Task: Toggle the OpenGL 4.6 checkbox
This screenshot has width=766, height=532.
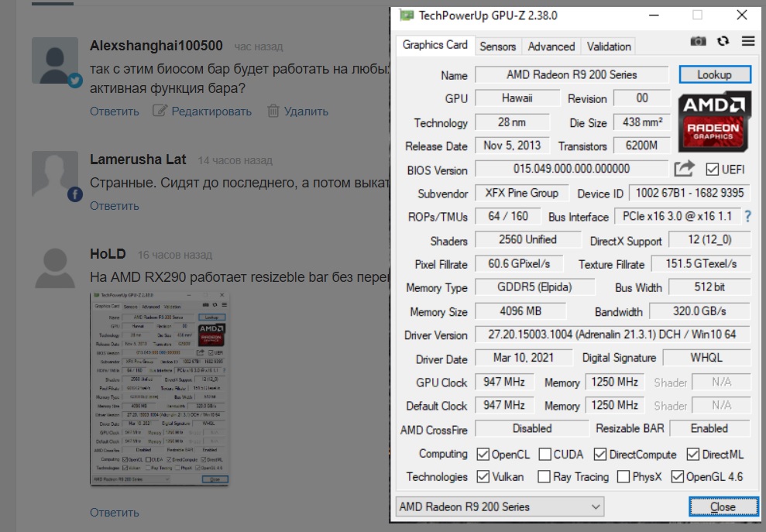Action: 677,476
